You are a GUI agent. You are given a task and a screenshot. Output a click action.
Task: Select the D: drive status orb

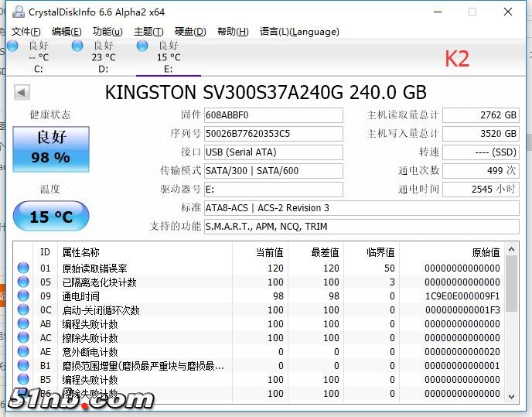pyautogui.click(x=77, y=46)
